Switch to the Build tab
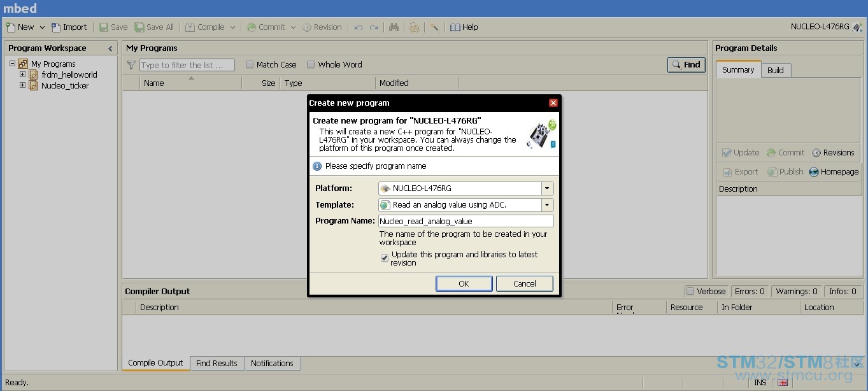Screen dimensions: 868x391 click(x=775, y=70)
